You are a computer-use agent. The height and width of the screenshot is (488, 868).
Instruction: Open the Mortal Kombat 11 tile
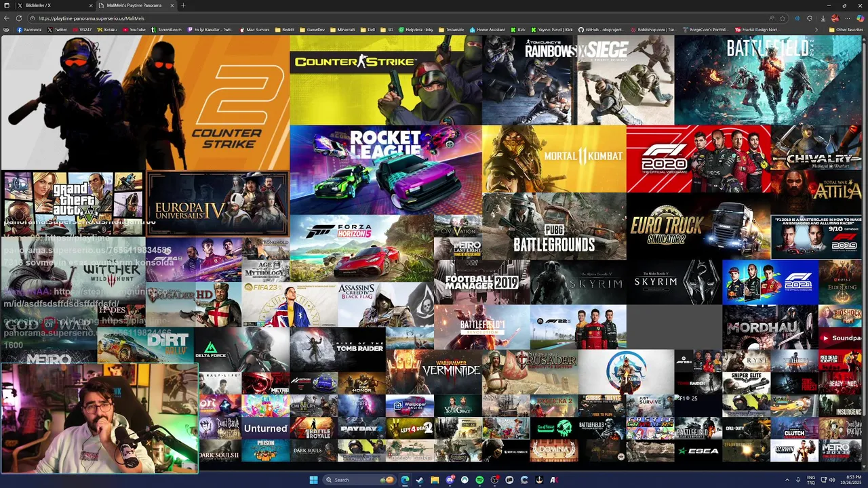click(x=554, y=159)
